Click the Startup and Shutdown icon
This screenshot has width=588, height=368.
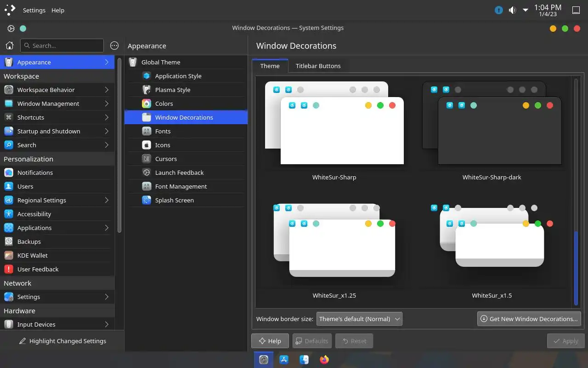[9, 131]
